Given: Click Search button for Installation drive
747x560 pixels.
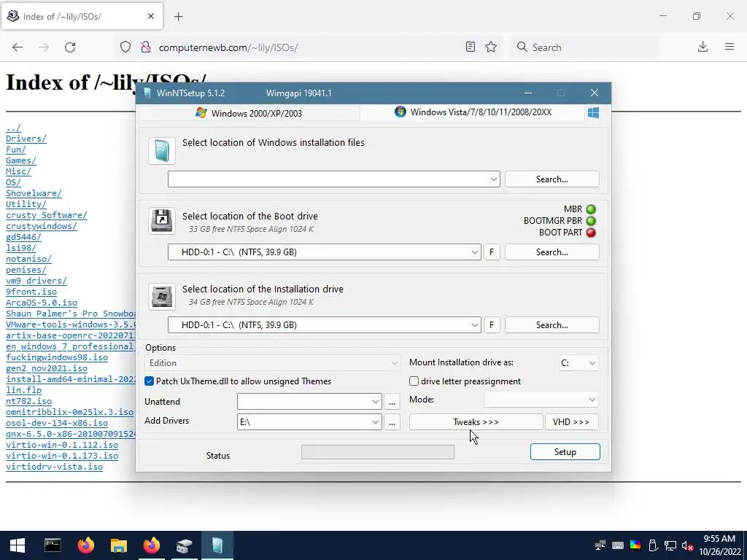Looking at the screenshot, I should [551, 325].
